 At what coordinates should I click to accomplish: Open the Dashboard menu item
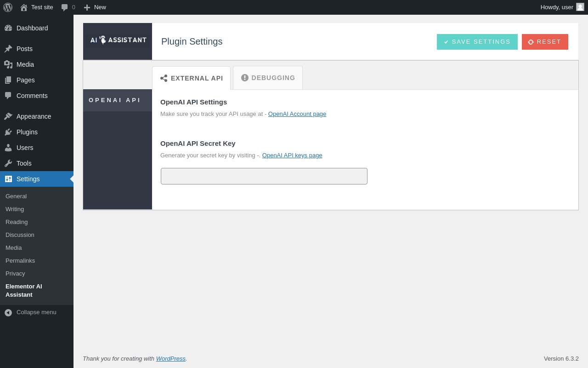coord(37,28)
